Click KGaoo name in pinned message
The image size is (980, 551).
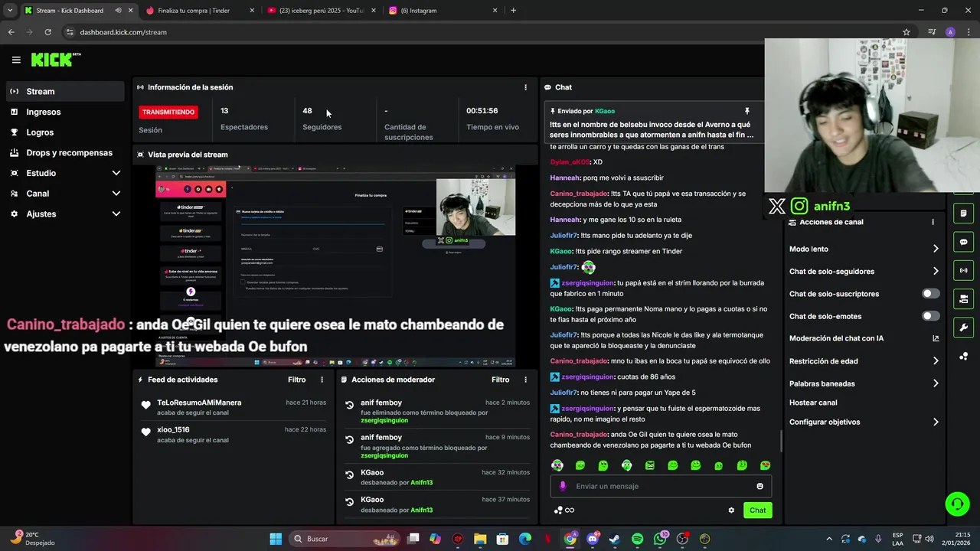[x=605, y=111]
